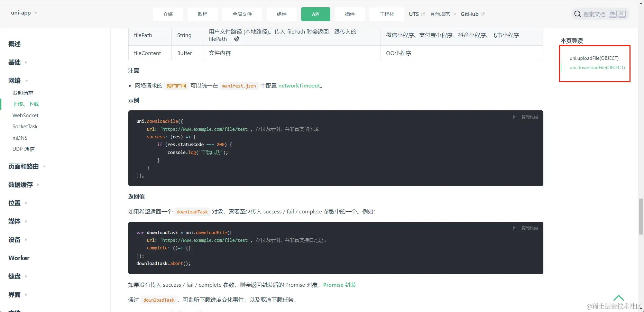Open the 概述 sidebar item
The width and height of the screenshot is (644, 312).
coord(15,44)
